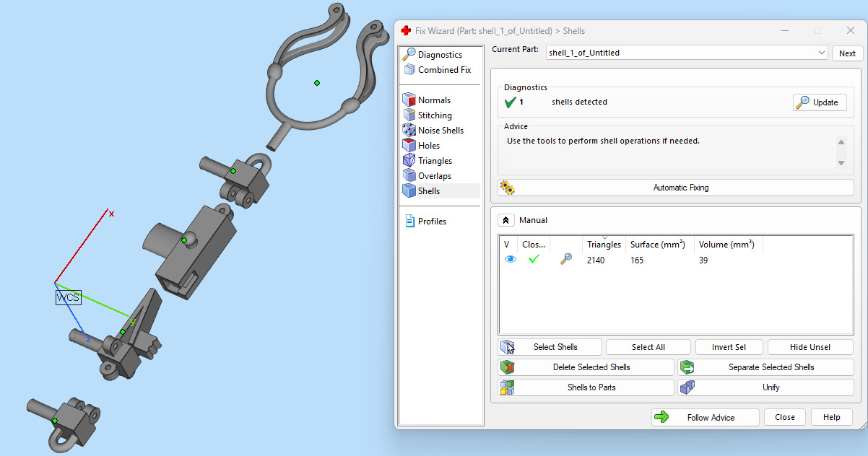
Task: Click triangle count 2140 cell
Action: (596, 260)
